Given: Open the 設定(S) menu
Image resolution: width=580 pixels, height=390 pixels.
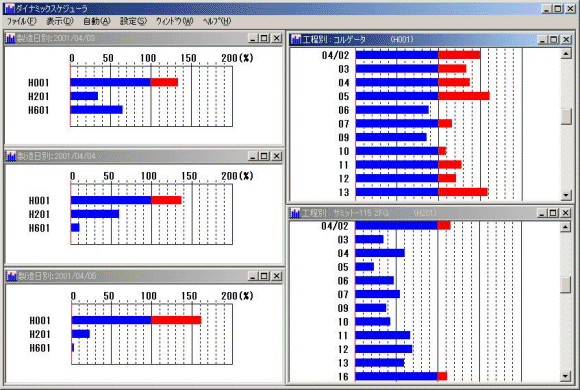Looking at the screenshot, I should tap(133, 21).
